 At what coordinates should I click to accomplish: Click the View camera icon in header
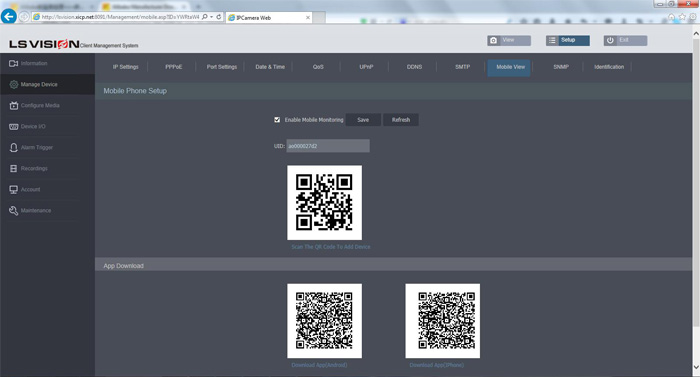point(493,40)
